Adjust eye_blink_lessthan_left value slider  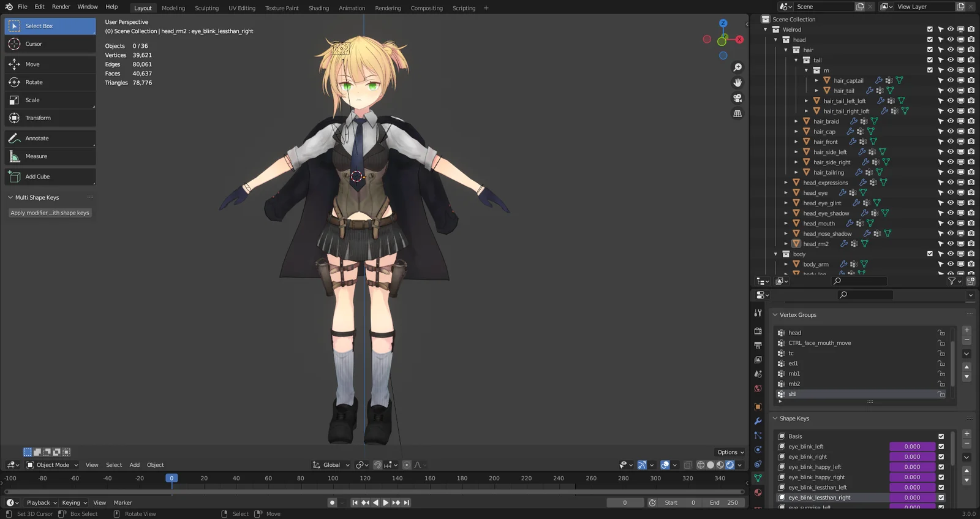pyautogui.click(x=912, y=488)
